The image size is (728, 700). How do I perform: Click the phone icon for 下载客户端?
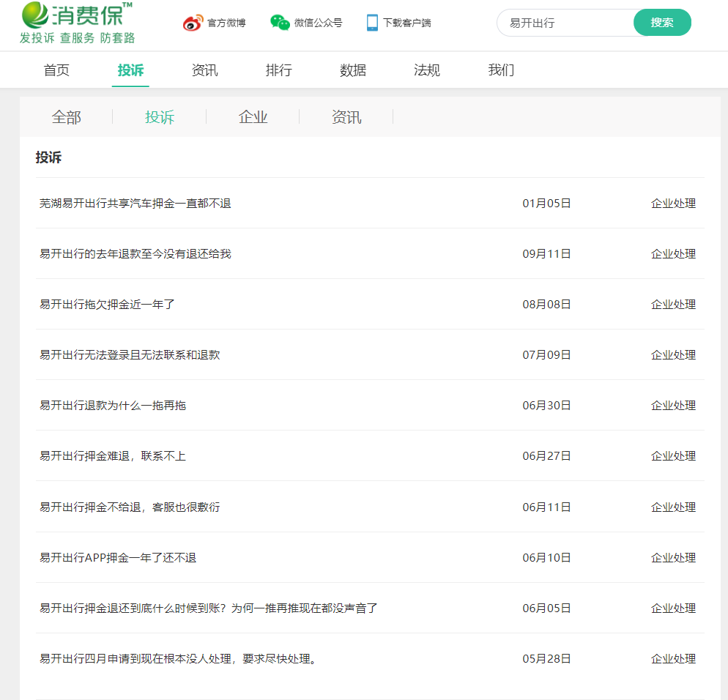pyautogui.click(x=372, y=22)
